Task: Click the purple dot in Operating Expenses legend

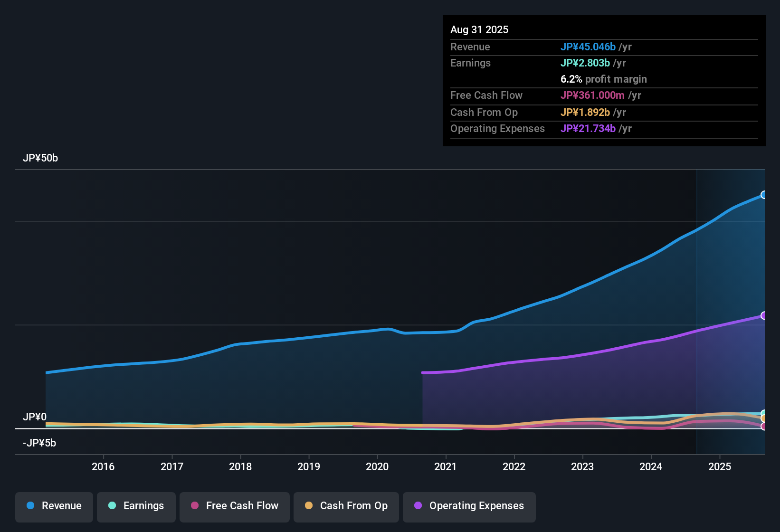Action: (418, 505)
